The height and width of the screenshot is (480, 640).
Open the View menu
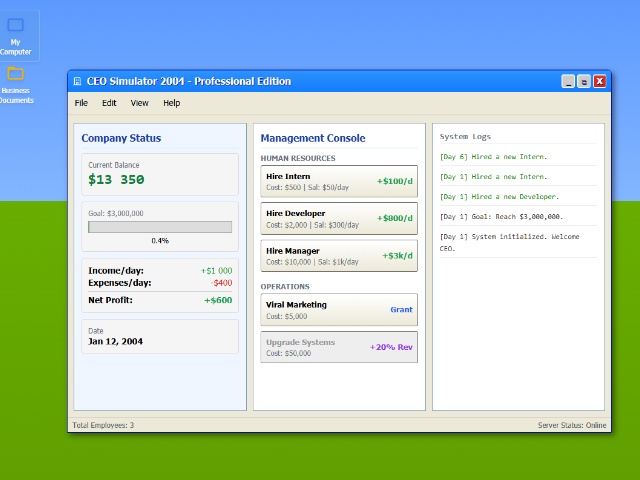pyautogui.click(x=140, y=103)
